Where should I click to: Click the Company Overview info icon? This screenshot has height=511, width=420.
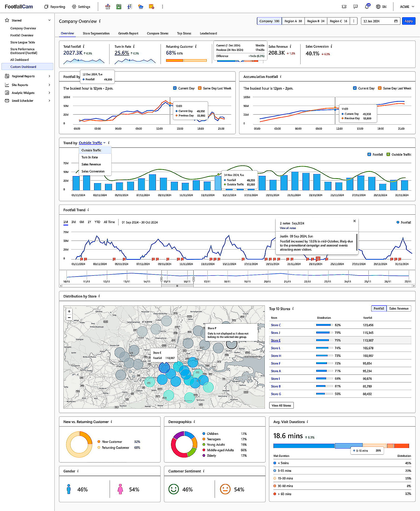tap(100, 21)
